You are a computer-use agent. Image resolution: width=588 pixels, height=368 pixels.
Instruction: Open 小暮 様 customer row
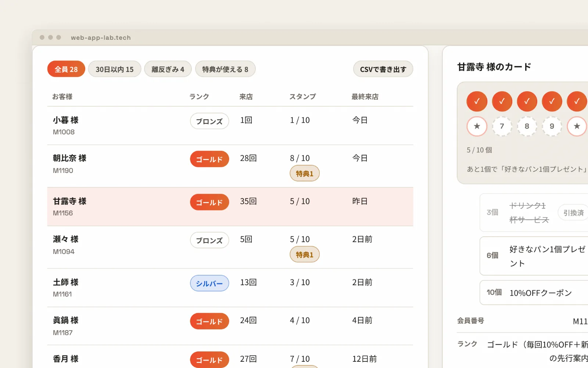coord(230,125)
